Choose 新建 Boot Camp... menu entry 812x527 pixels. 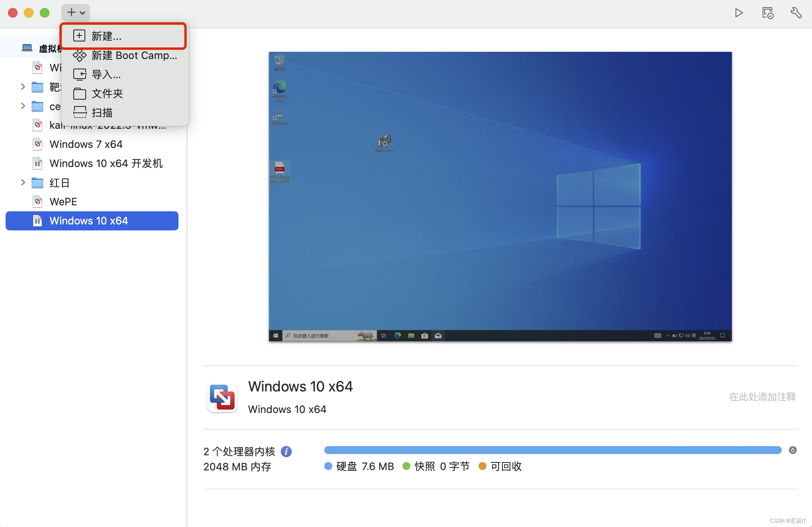(125, 55)
